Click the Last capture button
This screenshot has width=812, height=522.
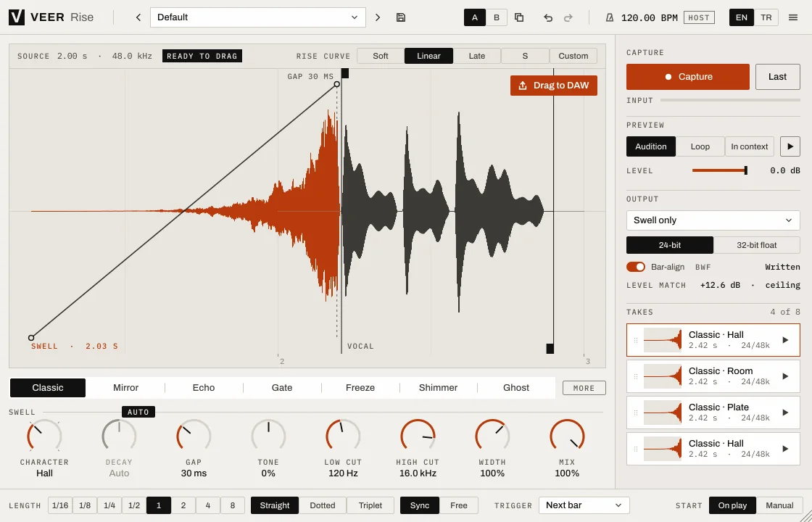777,77
